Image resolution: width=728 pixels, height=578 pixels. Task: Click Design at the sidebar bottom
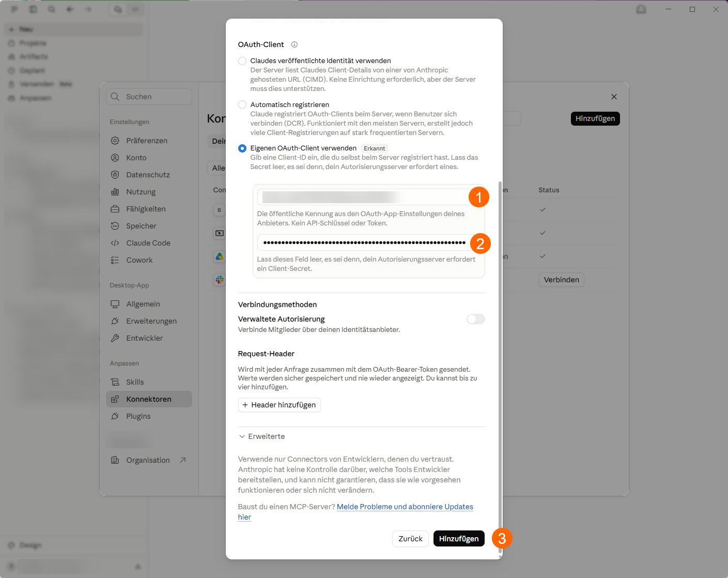30,545
